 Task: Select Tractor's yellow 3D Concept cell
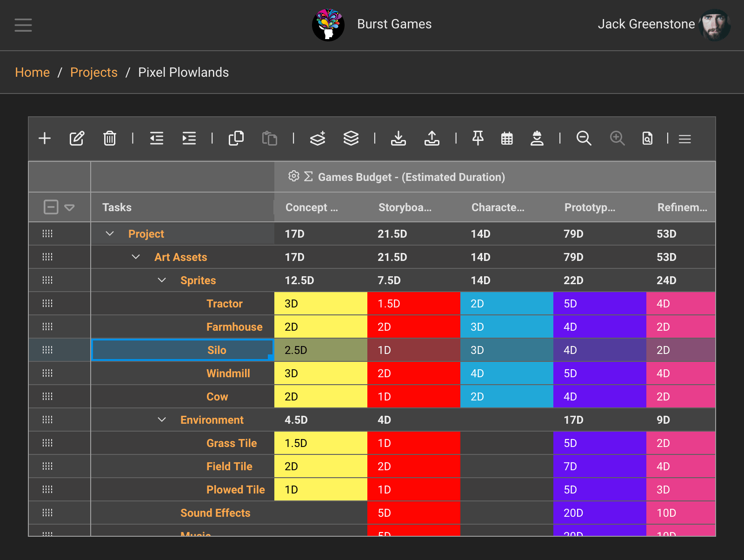(x=321, y=304)
